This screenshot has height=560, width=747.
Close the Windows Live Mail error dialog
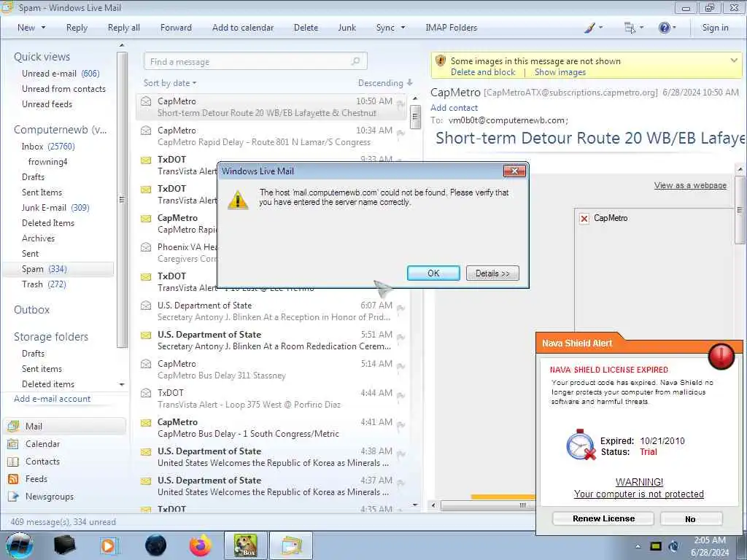(514, 171)
